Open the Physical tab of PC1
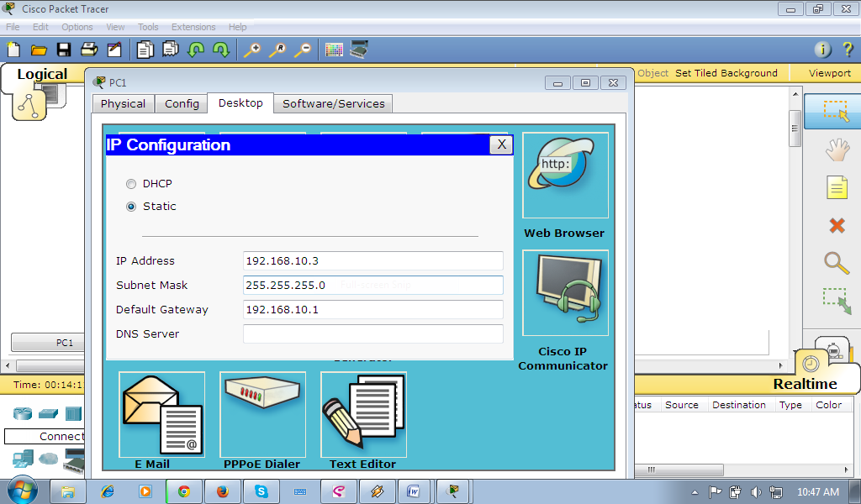Screen dimensions: 861x504 pos(123,103)
